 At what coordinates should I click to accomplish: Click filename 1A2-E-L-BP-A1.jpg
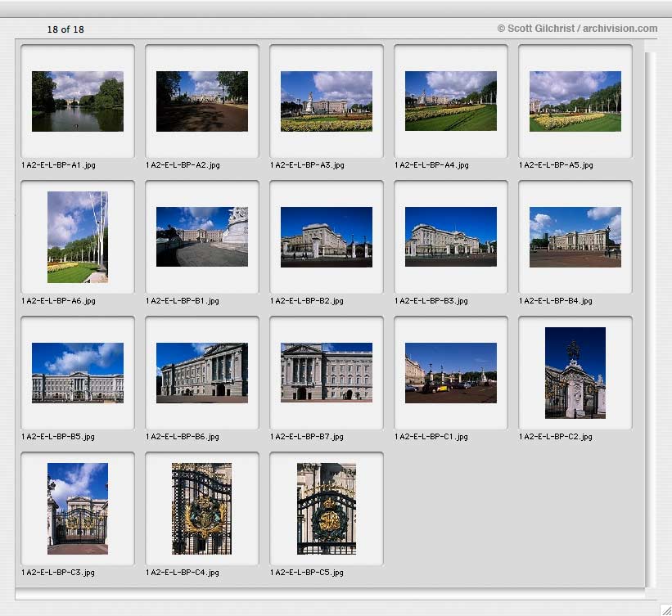tap(58, 165)
